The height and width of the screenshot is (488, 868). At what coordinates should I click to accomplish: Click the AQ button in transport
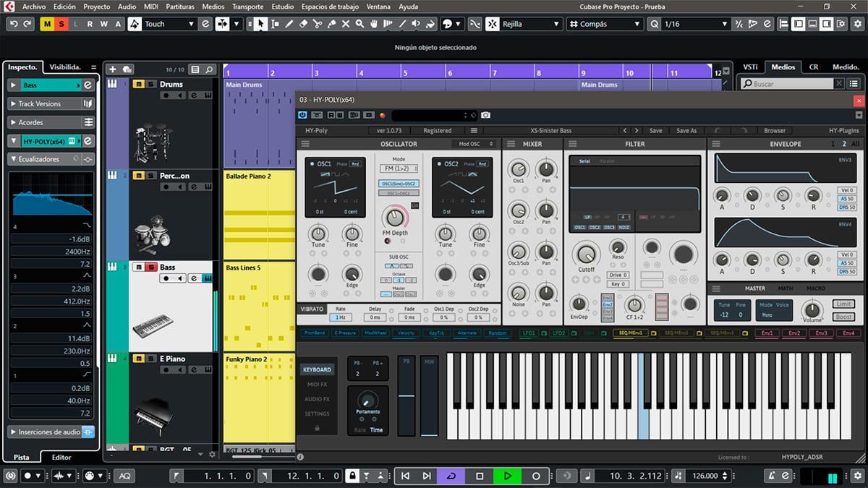[125, 476]
